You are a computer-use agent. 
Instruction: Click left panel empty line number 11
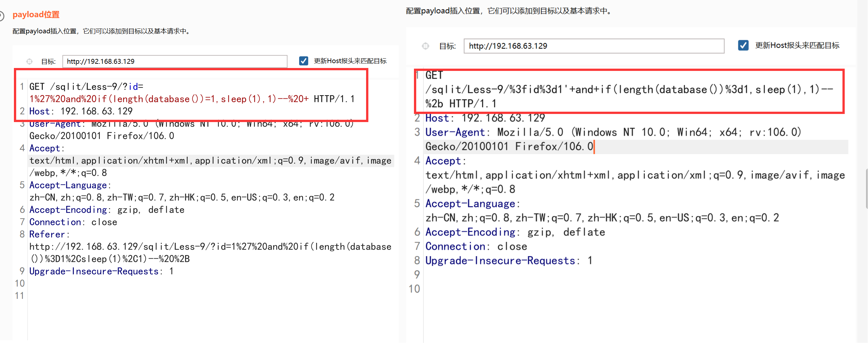[19, 296]
